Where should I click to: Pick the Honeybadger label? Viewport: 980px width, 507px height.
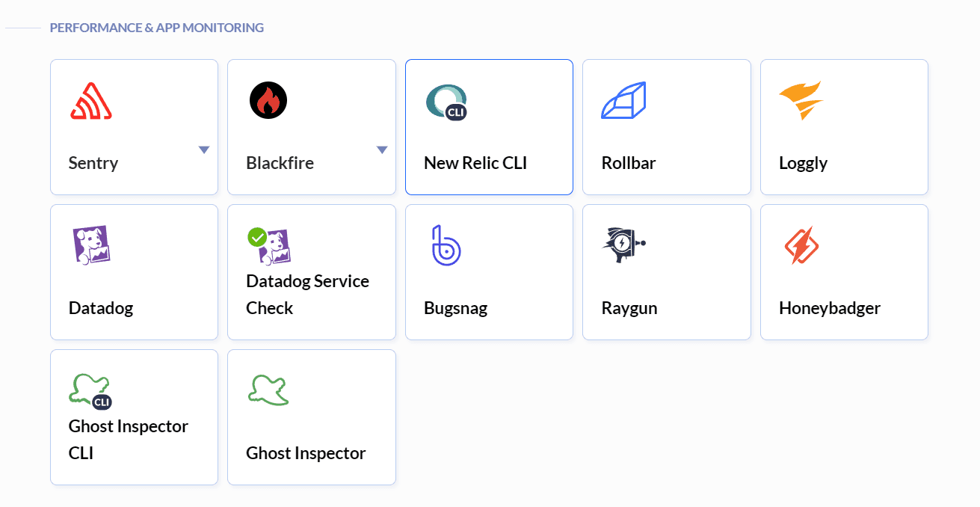pos(830,308)
